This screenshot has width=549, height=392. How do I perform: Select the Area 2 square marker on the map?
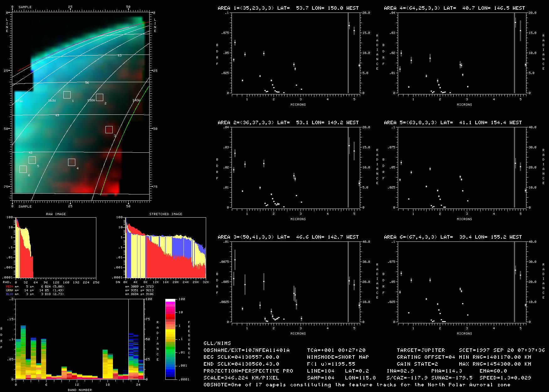click(99, 97)
